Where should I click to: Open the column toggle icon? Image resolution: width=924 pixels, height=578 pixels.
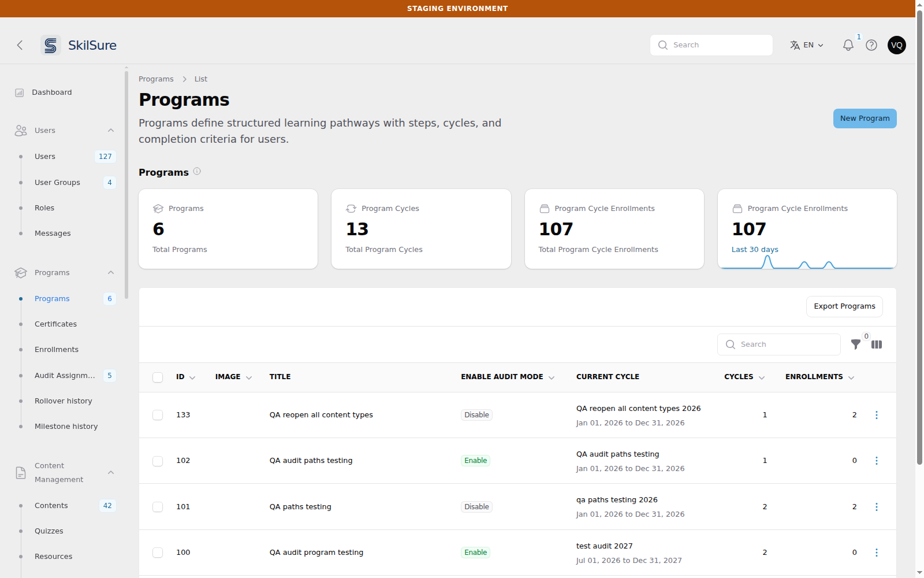877,344
